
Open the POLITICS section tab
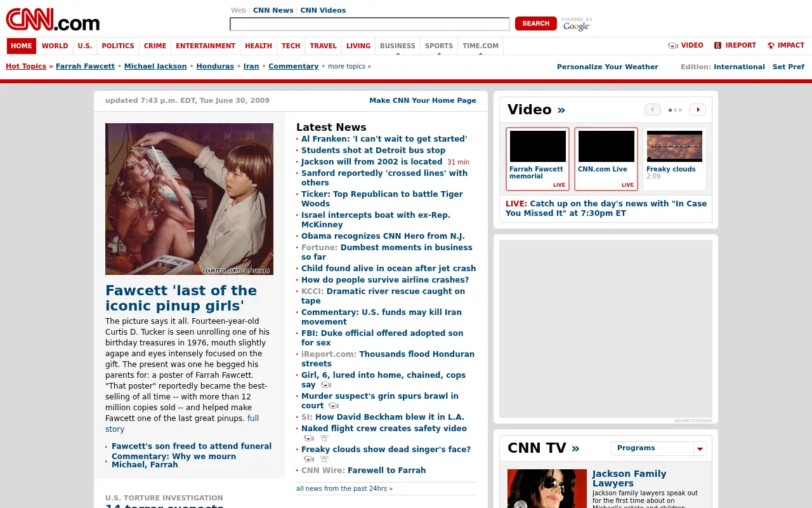coord(118,46)
